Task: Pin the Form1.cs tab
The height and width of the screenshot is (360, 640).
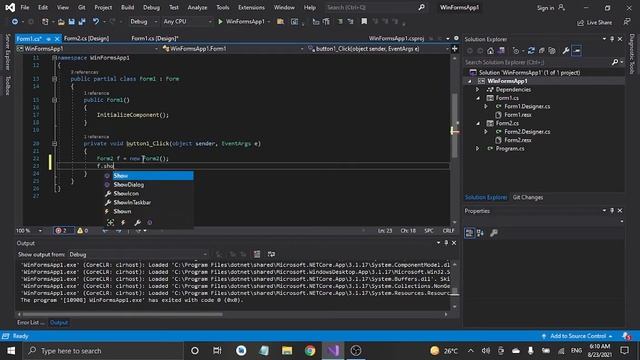Action: click(x=48, y=39)
